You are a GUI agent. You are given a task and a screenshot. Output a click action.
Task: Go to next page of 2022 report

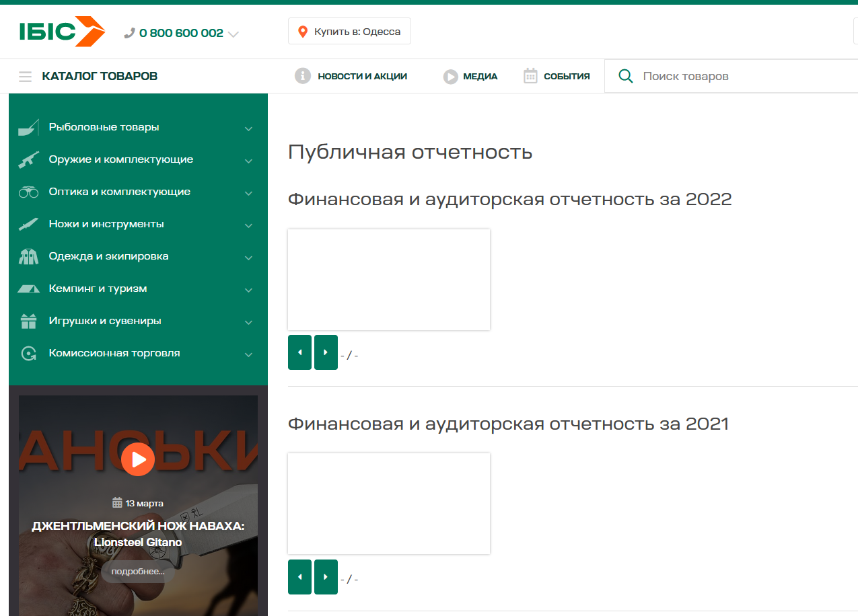[326, 352]
